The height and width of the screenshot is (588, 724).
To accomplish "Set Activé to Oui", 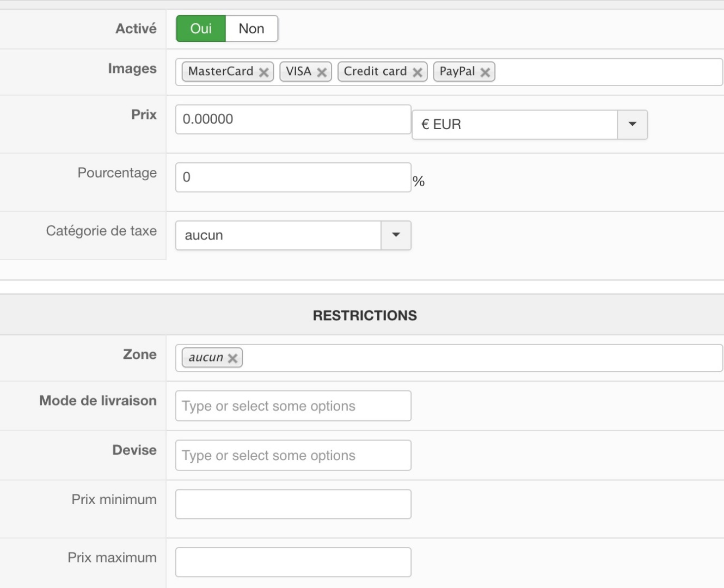I will point(200,29).
